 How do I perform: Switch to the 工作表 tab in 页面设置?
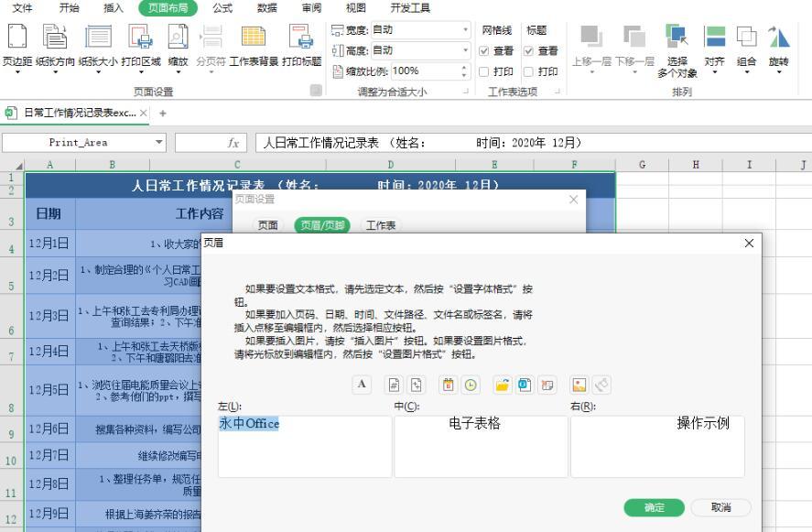coord(381,225)
